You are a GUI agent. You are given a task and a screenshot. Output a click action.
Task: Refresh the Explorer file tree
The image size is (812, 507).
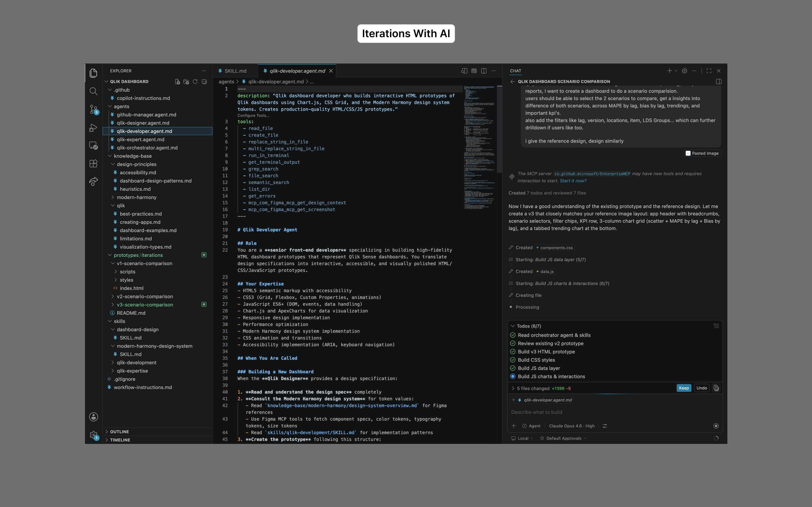[195, 81]
